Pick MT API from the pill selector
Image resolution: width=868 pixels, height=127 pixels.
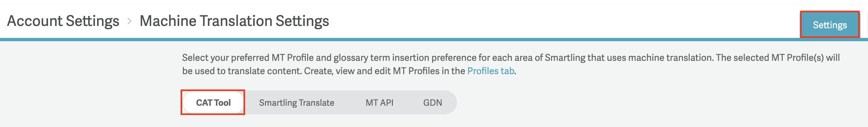(x=379, y=103)
